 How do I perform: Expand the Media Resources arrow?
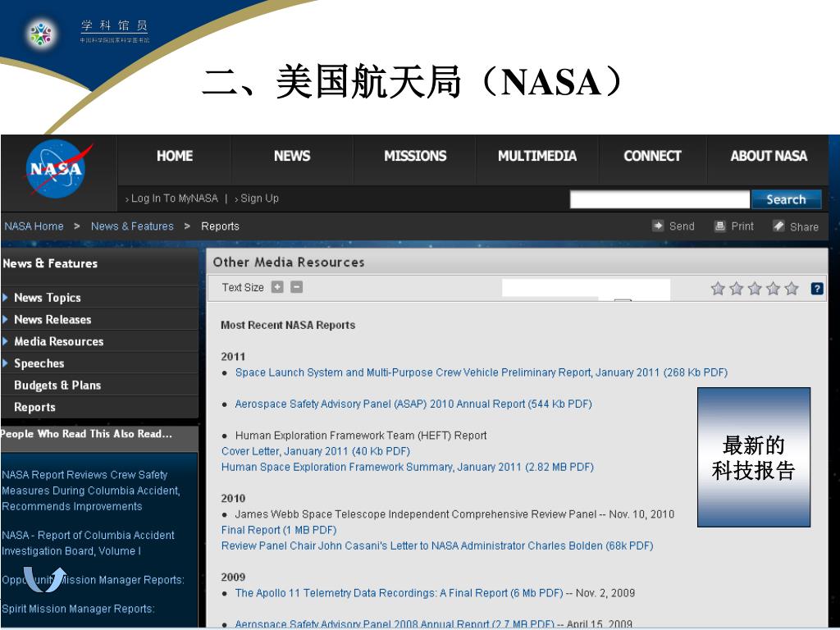[6, 341]
